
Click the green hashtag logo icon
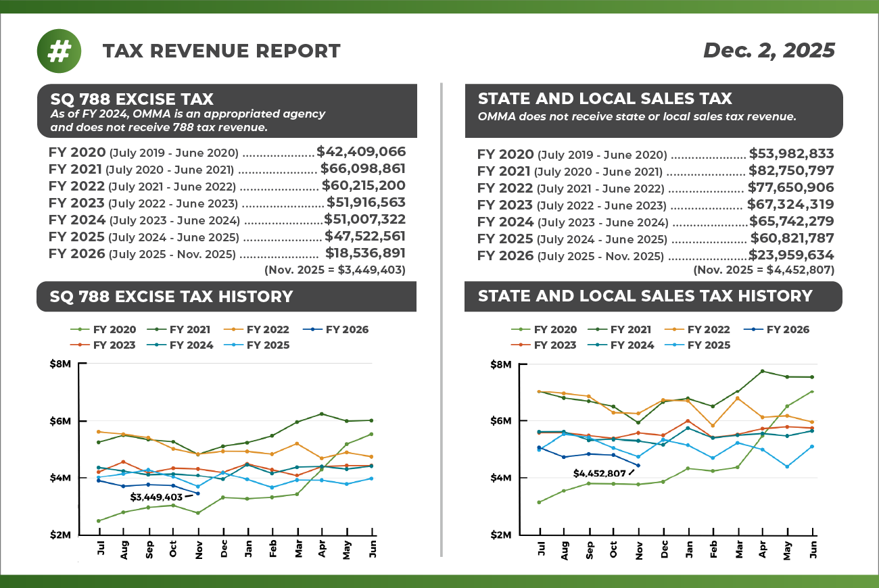click(x=60, y=51)
